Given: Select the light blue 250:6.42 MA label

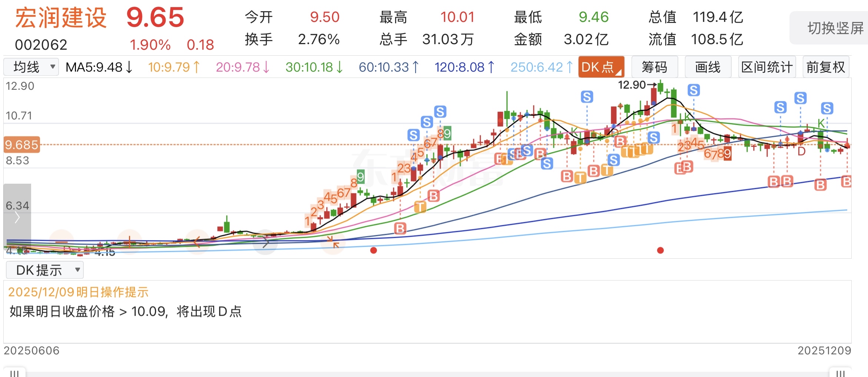Looking at the screenshot, I should tap(541, 67).
